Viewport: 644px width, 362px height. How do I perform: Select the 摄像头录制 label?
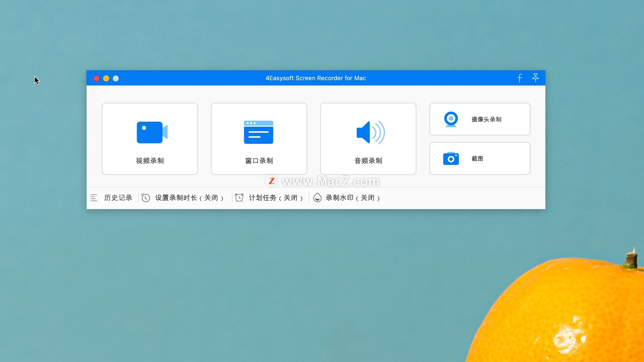pyautogui.click(x=486, y=119)
